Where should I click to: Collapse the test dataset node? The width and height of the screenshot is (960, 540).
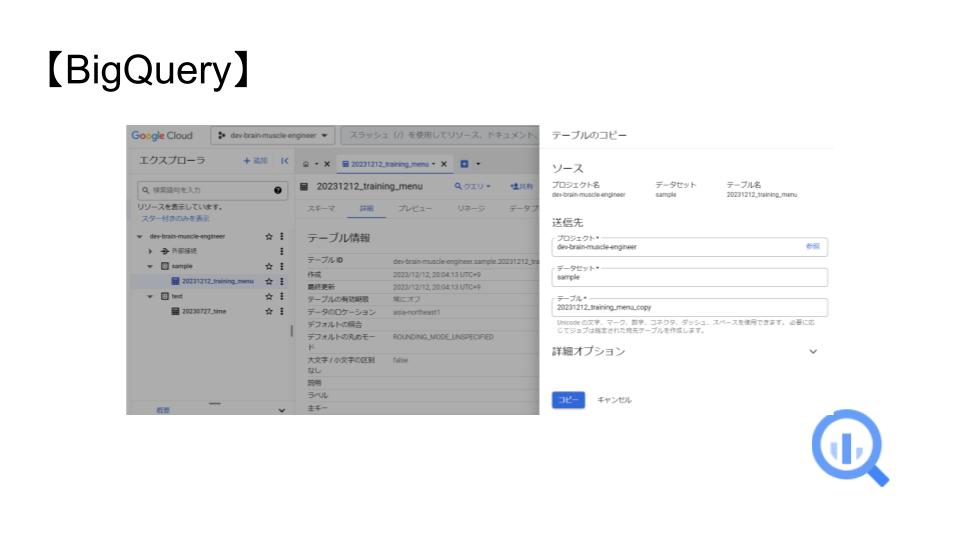click(150, 296)
